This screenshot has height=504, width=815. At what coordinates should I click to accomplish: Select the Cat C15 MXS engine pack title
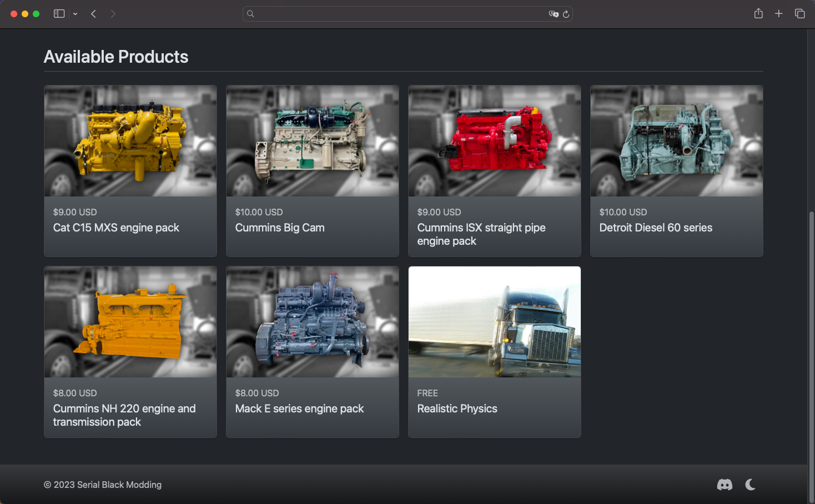116,228
